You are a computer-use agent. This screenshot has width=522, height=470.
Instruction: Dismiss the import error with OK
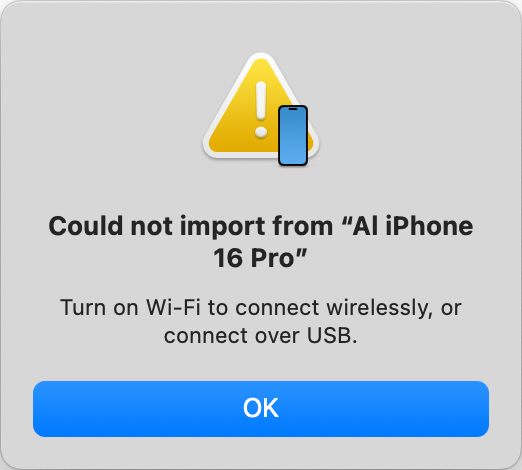(261, 409)
